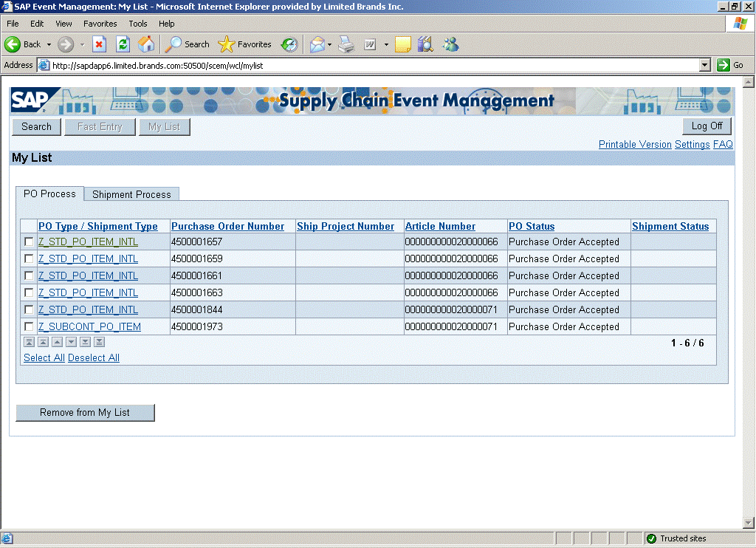Open the Tools menu
Viewport: 756px width, 548px height.
[138, 24]
